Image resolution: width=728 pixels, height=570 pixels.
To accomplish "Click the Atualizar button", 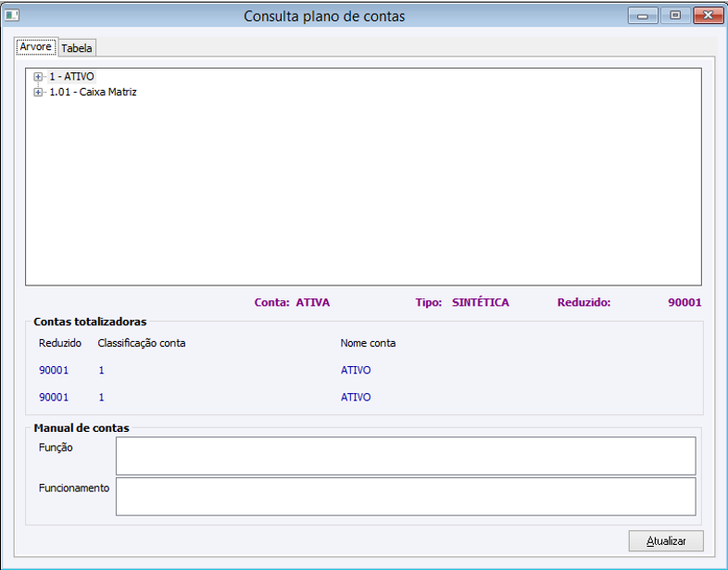I will (666, 540).
